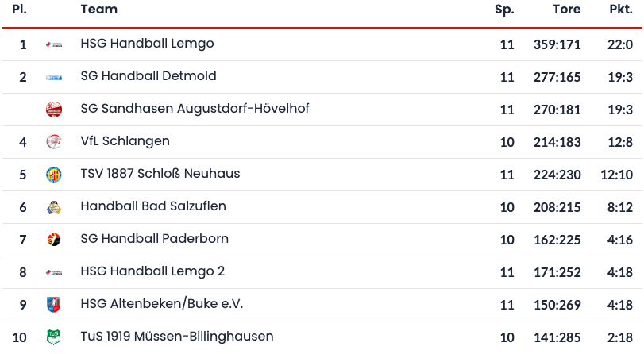Click the HSG Handball Lemgo club logo
Screen dimensions: 644x354
[54, 44]
